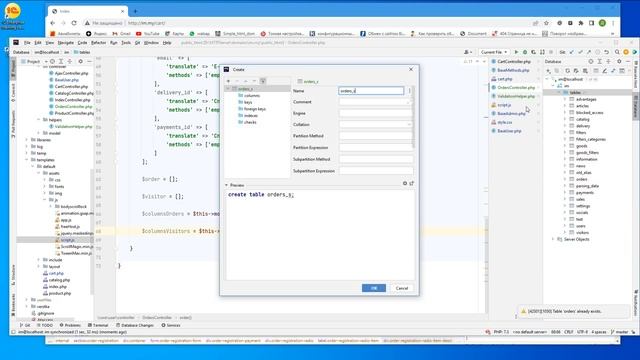Open the Problems tool window

tap(70, 325)
